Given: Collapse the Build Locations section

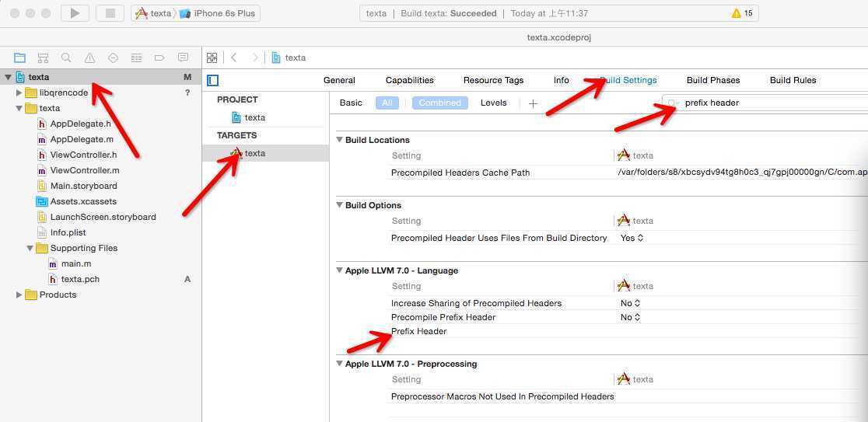Looking at the screenshot, I should [x=340, y=140].
